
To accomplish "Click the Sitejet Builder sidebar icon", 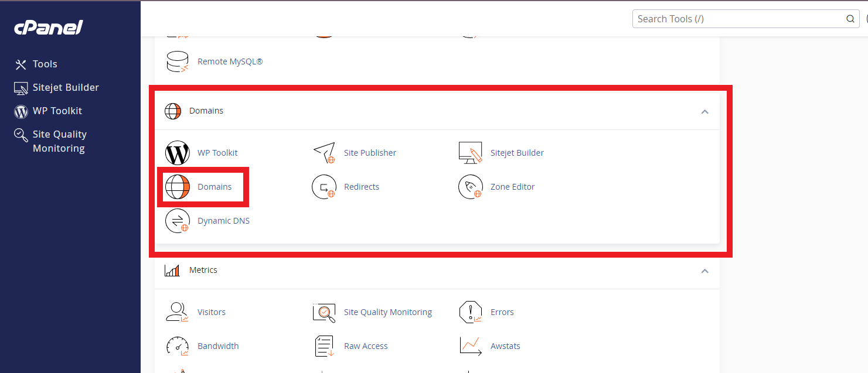I will click(x=21, y=88).
